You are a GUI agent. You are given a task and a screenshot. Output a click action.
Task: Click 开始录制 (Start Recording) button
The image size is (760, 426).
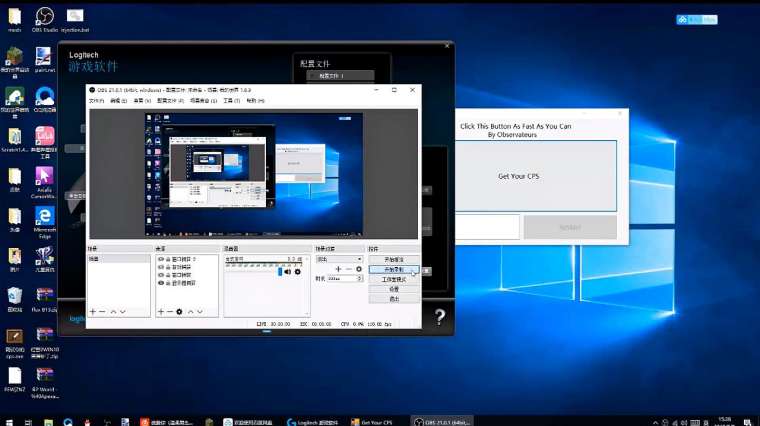coord(394,269)
